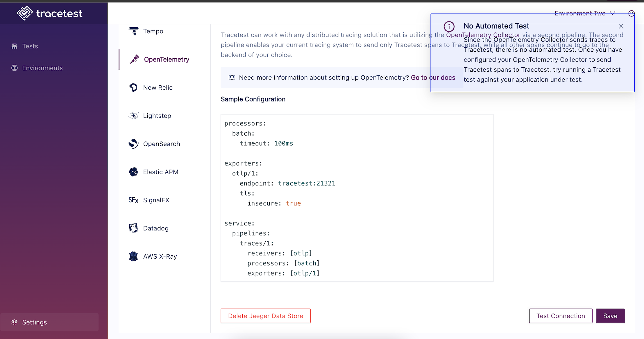644x339 pixels.
Task: Choose the Datadog dog icon
Action: (133, 228)
